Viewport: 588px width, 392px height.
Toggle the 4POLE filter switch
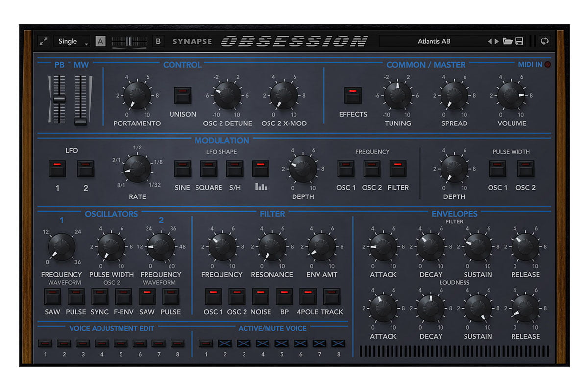(x=308, y=296)
